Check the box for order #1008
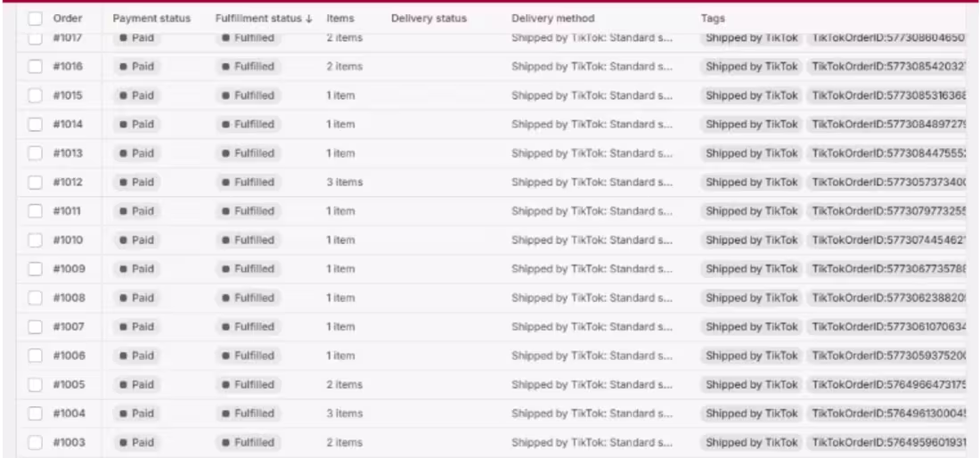 [35, 298]
